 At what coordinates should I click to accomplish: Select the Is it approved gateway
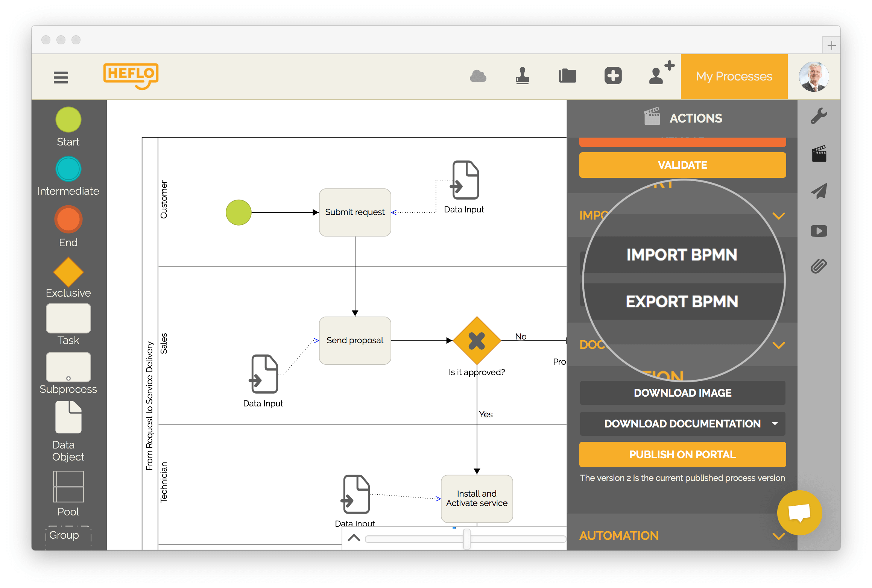477,341
